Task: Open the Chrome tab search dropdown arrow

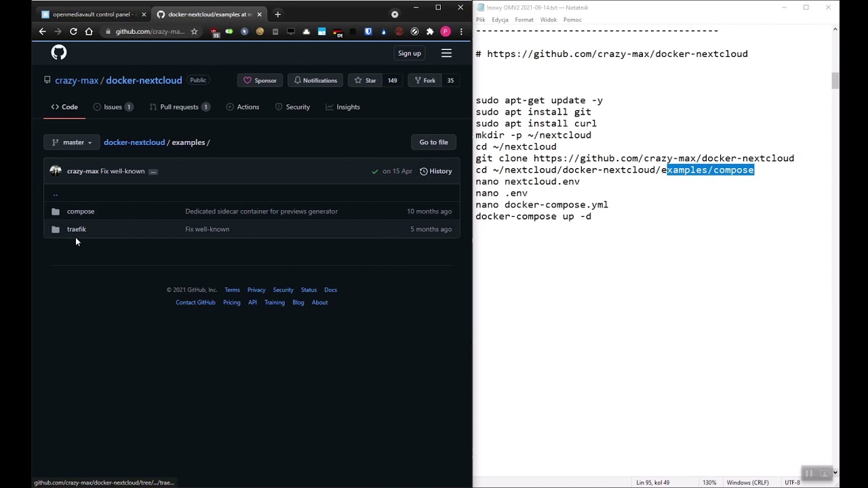Action: coord(395,14)
